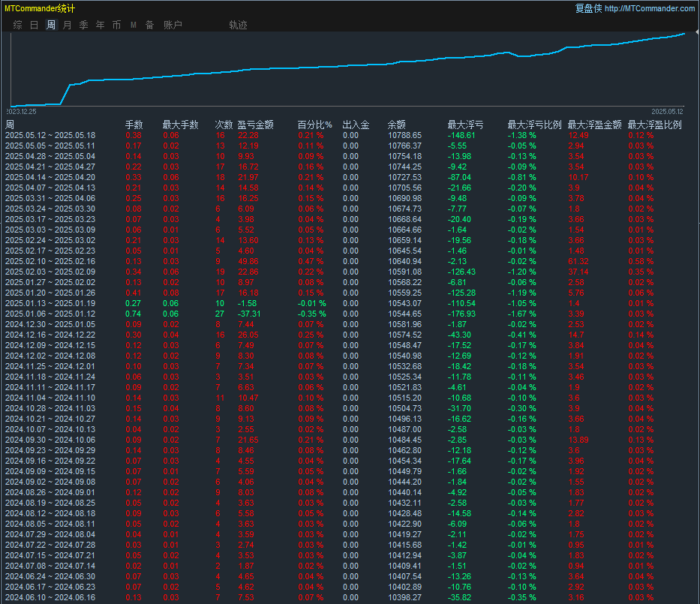Select the 日 daily statistics tab
The height and width of the screenshot is (604, 700).
[x=34, y=25]
